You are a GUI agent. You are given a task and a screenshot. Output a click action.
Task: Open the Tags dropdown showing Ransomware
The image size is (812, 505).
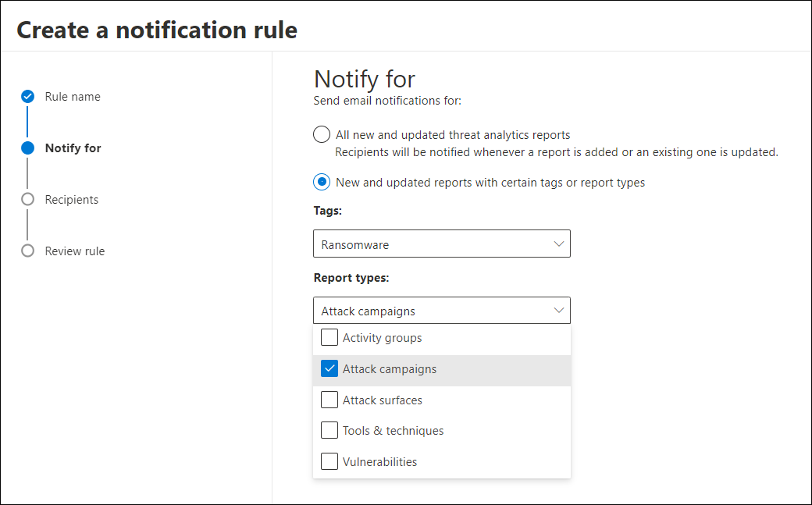[x=442, y=244]
